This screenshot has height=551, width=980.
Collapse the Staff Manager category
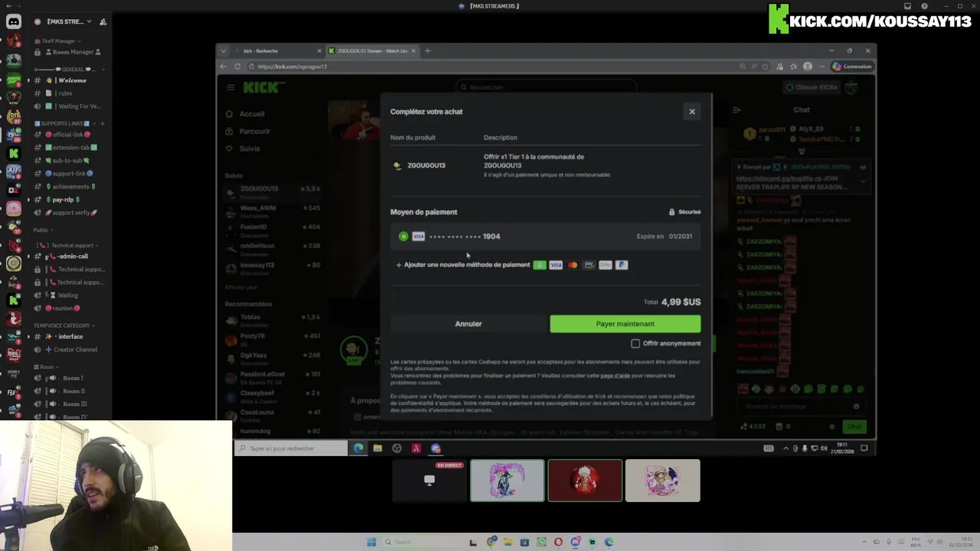click(59, 41)
